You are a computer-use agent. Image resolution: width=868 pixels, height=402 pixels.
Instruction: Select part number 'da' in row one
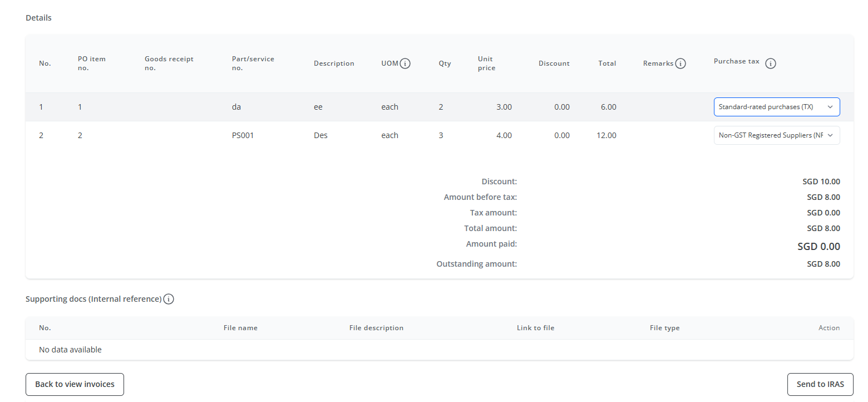click(236, 107)
